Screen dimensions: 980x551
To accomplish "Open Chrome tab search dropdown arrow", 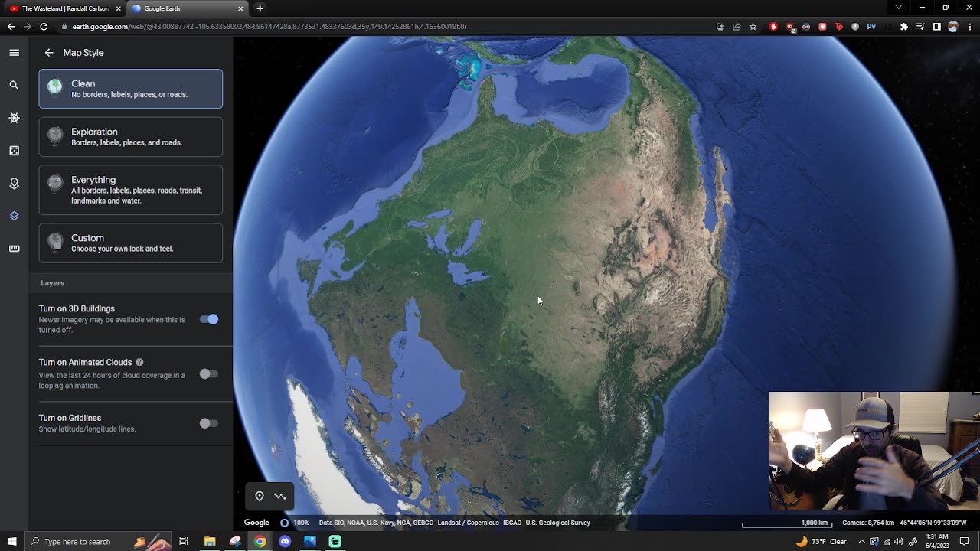I will pos(898,8).
